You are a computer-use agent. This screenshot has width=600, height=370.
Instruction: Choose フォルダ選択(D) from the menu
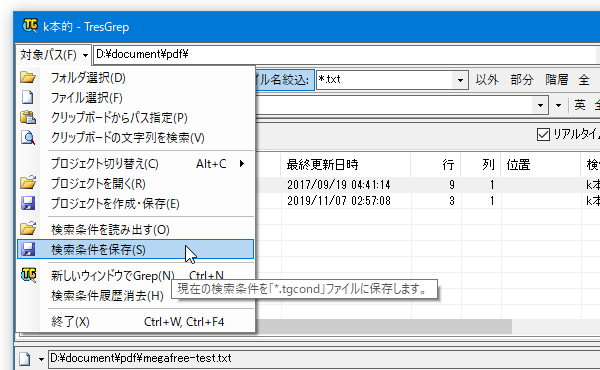136,78
